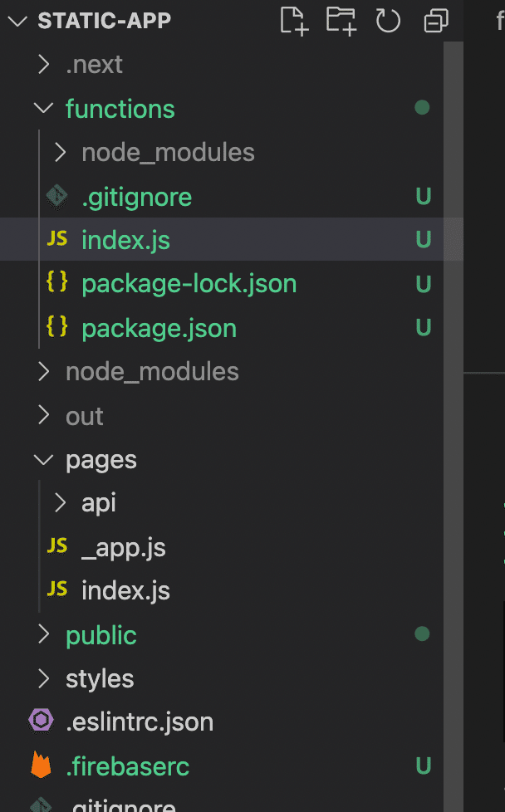Click the New Folder icon
Screen dimensions: 505x812
pos(341,22)
